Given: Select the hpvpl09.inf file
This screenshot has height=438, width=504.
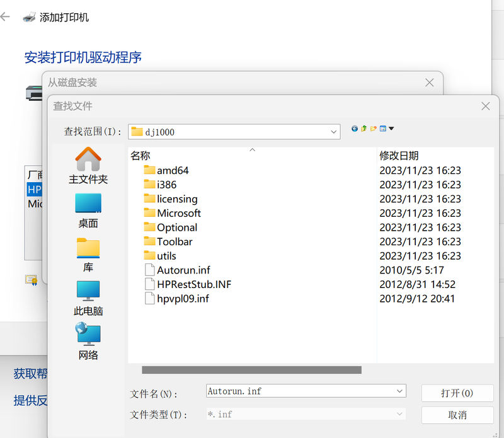Looking at the screenshot, I should click(x=183, y=299).
